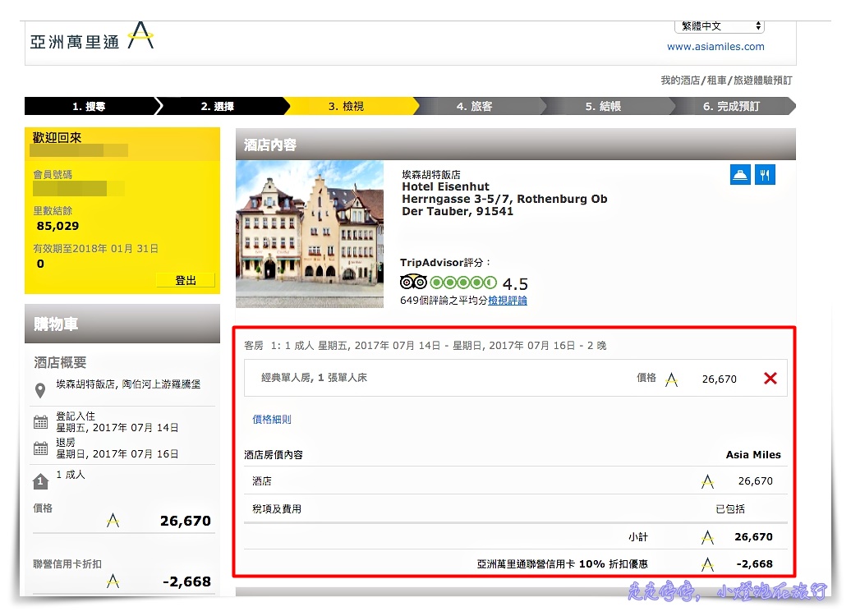Open the www.asiamiles.com link

point(715,47)
